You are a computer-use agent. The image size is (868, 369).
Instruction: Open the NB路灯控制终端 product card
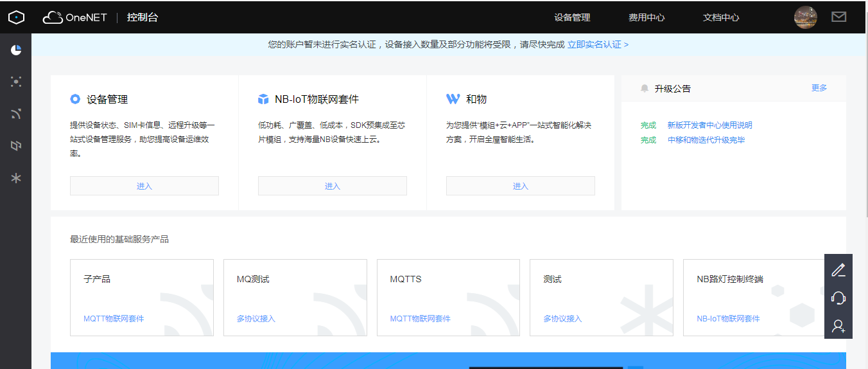(755, 298)
